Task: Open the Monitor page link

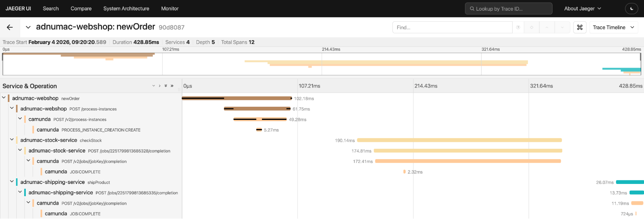Action: [x=170, y=9]
